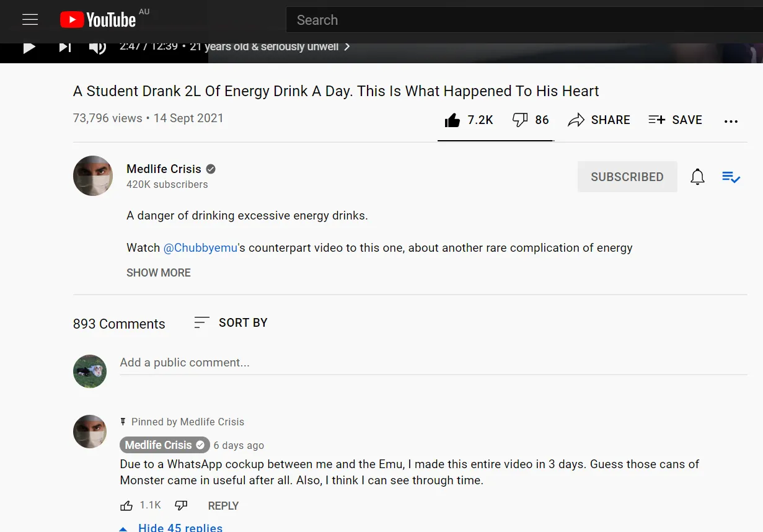
Task: Click the YouTube logo
Action: 98,20
